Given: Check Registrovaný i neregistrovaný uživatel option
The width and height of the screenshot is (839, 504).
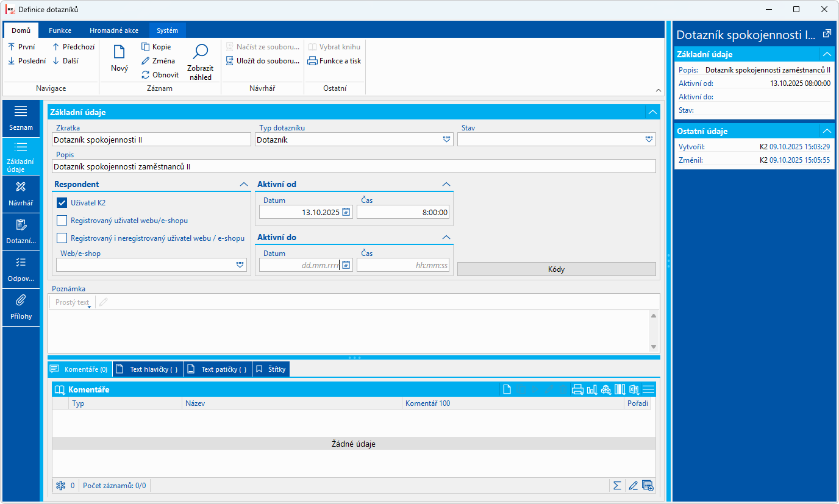Looking at the screenshot, I should (x=62, y=238).
